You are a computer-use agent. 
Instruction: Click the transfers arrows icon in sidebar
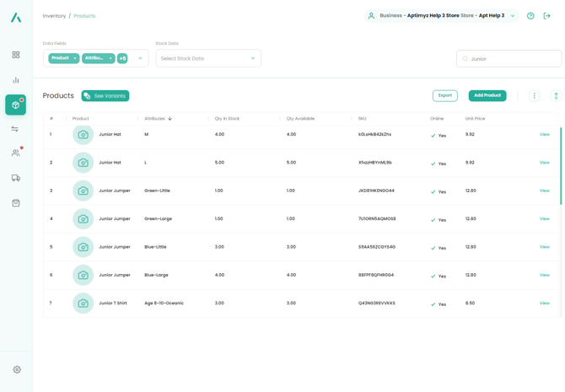(15, 129)
